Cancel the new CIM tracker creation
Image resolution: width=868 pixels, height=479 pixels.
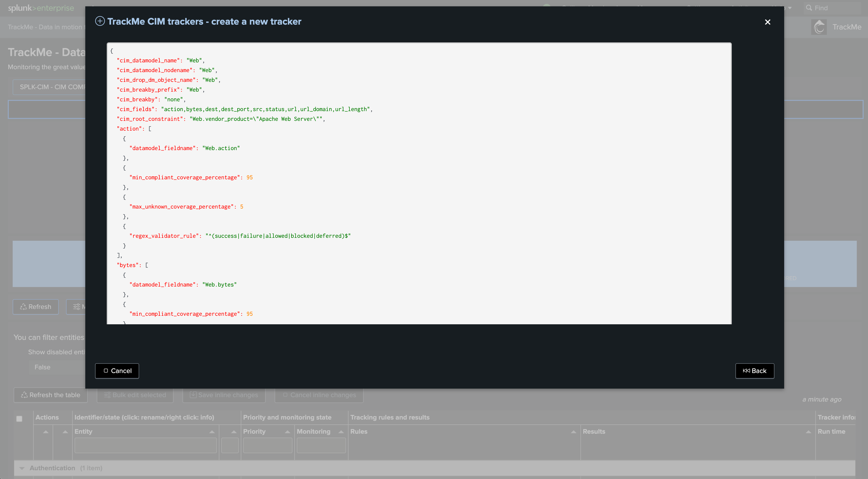coord(117,371)
